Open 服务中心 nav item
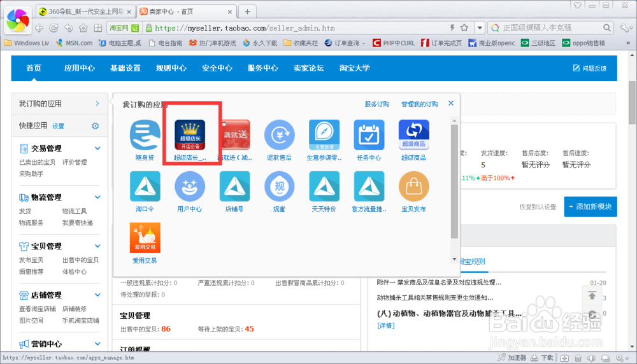This screenshot has height=364, width=637. [x=263, y=67]
